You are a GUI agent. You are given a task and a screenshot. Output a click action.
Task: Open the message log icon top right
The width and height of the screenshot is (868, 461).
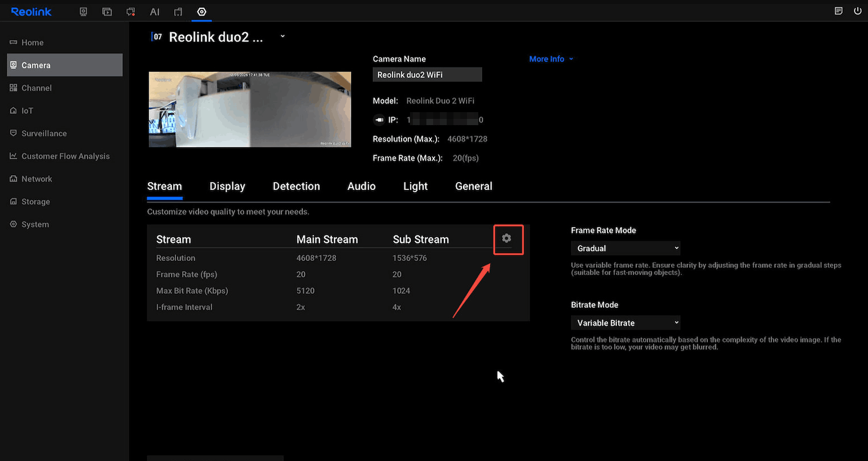[x=839, y=11]
